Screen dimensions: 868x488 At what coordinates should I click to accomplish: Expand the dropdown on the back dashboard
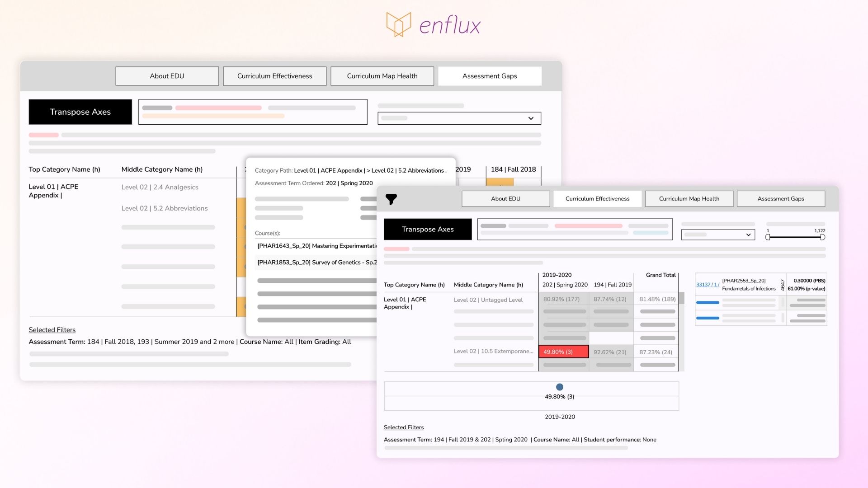click(458, 118)
